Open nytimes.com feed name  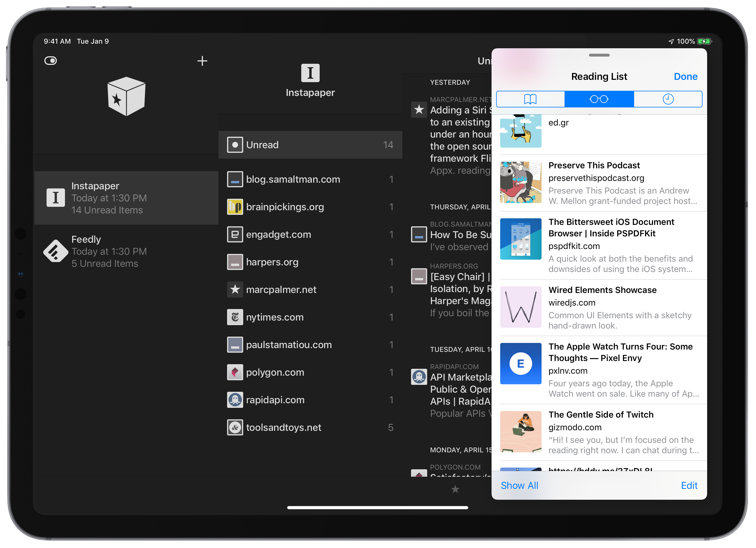tap(275, 317)
